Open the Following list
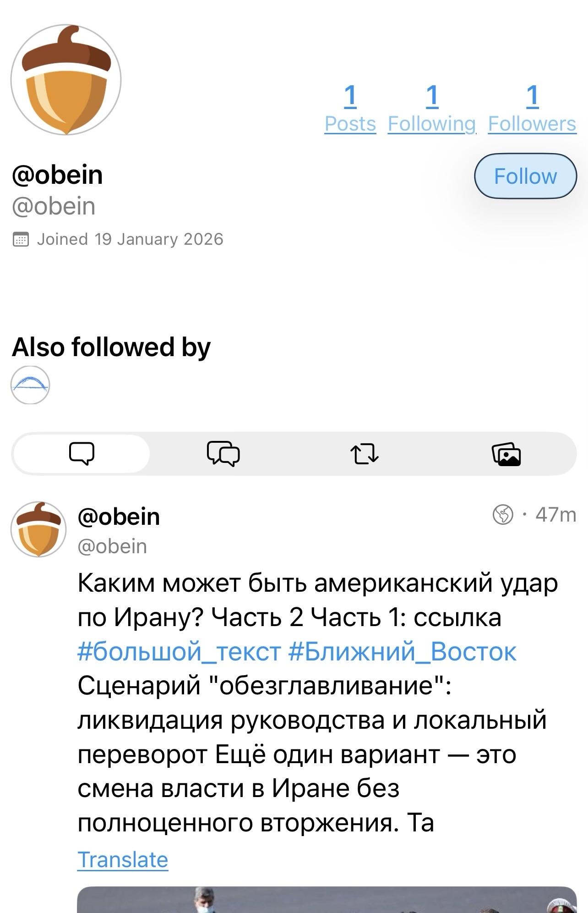This screenshot has height=913, width=588. [x=432, y=108]
